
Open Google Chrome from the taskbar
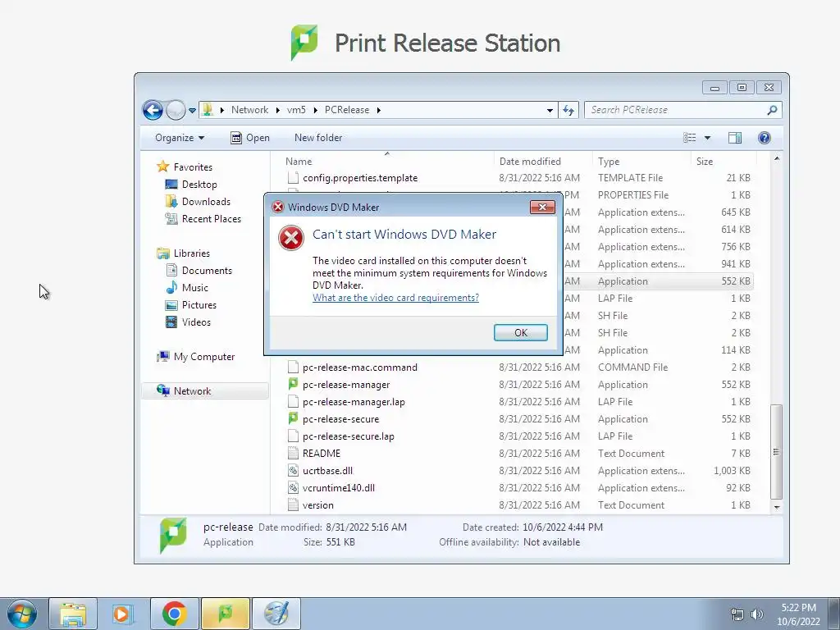174,614
